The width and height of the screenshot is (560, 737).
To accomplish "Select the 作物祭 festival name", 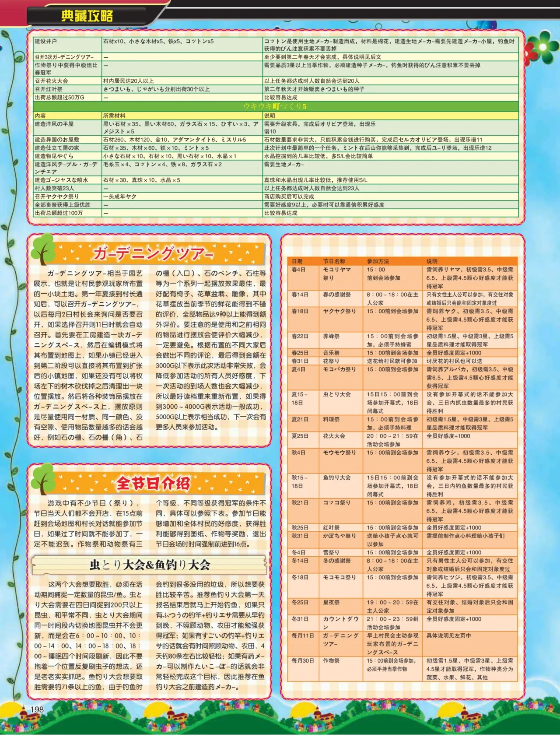I will pyautogui.click(x=331, y=660).
